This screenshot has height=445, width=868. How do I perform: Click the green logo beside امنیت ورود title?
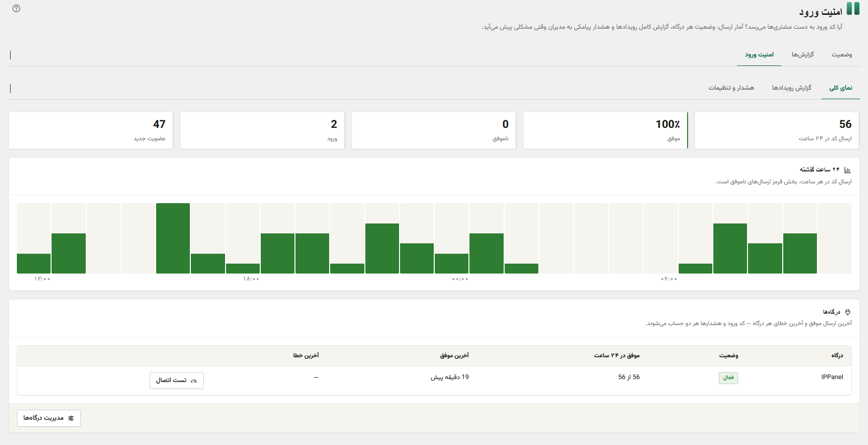tap(853, 8)
